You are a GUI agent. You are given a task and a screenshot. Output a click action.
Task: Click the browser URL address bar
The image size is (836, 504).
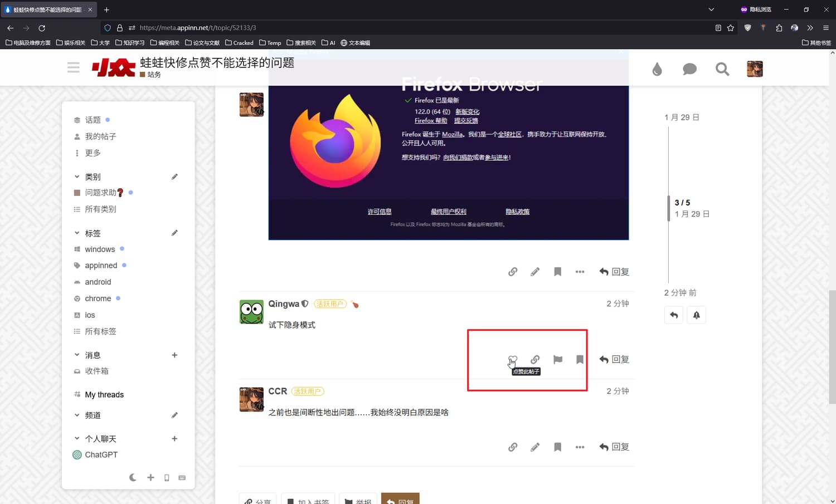click(x=390, y=27)
